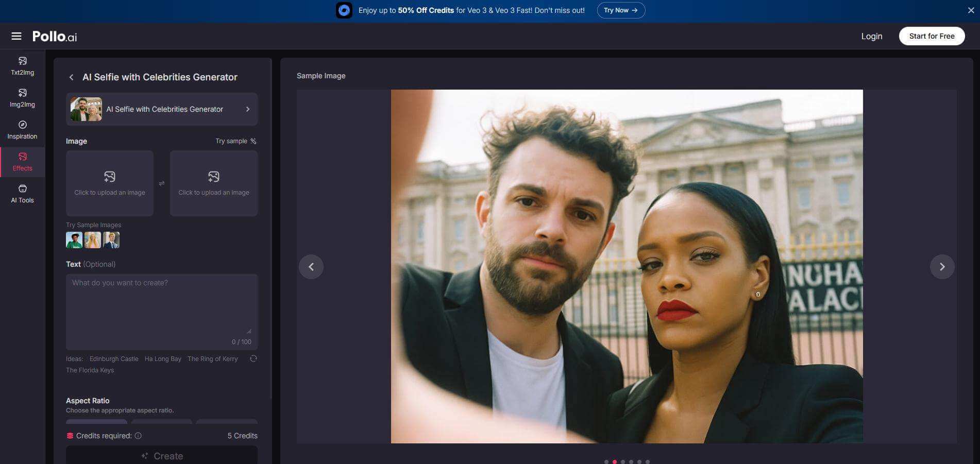Refresh the Ideas suggestions

[254, 358]
